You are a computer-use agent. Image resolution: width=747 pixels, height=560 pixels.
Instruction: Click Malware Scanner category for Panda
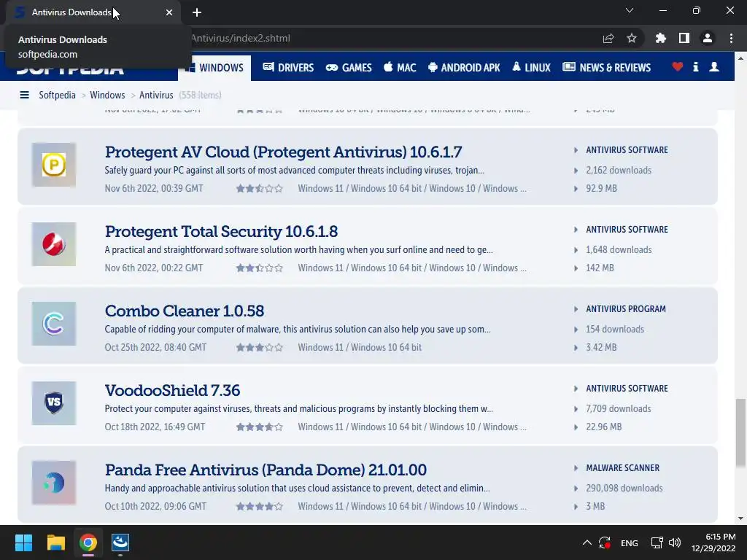click(x=623, y=468)
